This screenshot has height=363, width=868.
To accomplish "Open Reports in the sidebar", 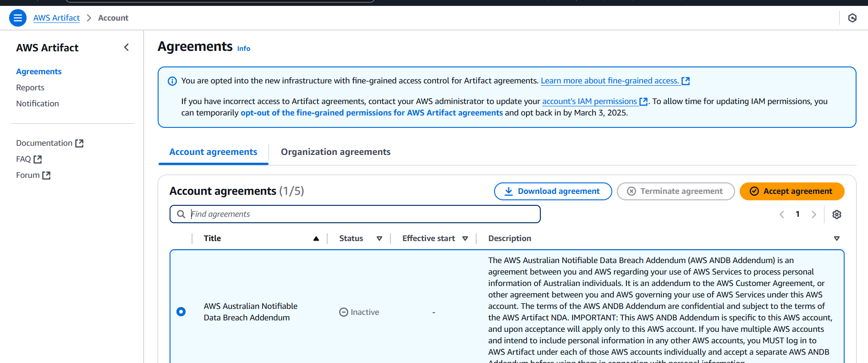I will pos(30,88).
